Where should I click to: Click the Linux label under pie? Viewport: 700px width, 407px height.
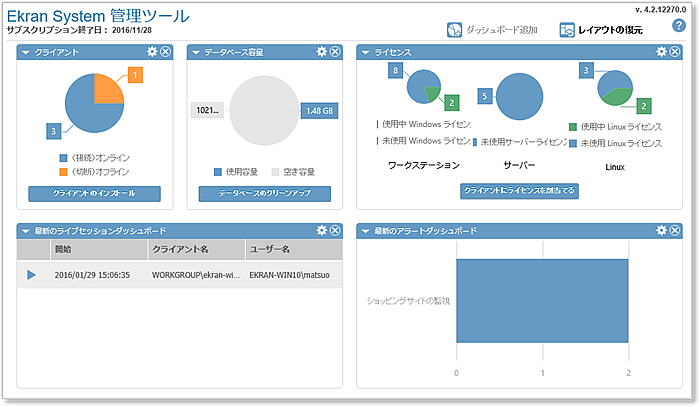[615, 167]
